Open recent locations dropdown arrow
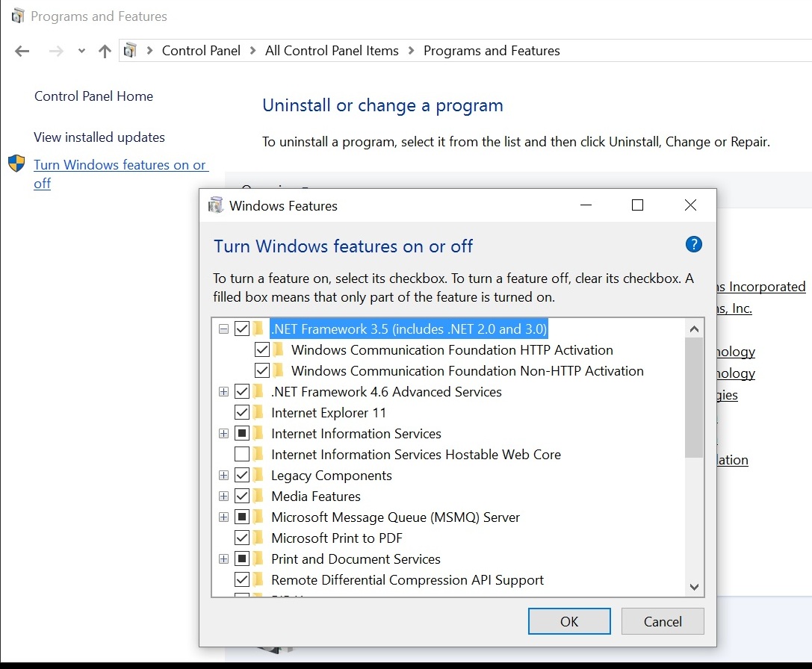Image resolution: width=812 pixels, height=669 pixels. click(x=81, y=51)
